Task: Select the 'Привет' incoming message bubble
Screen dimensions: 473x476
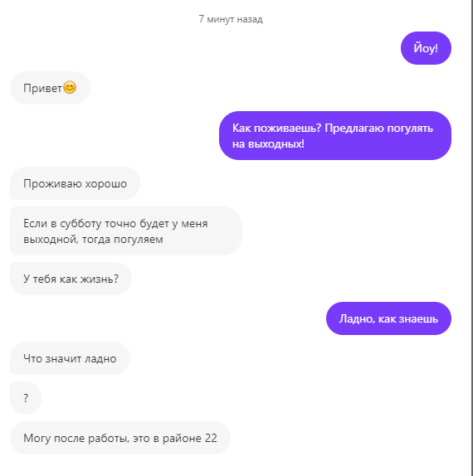Action: click(50, 88)
